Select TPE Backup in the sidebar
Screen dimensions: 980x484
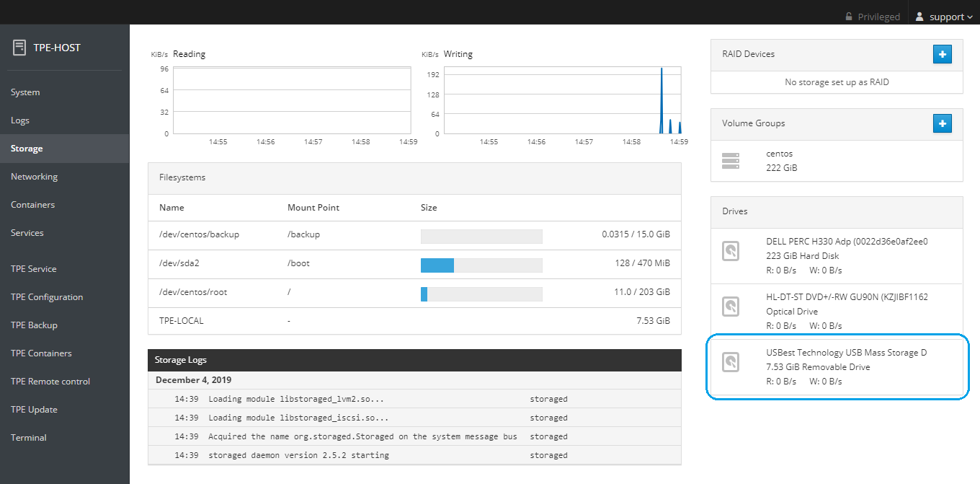point(34,325)
